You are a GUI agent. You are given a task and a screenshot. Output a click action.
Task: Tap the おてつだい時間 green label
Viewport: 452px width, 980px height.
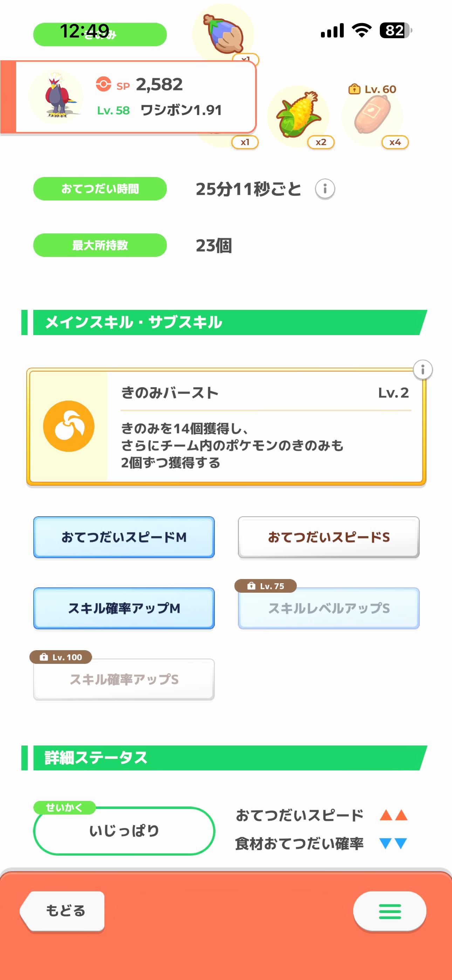(x=100, y=189)
